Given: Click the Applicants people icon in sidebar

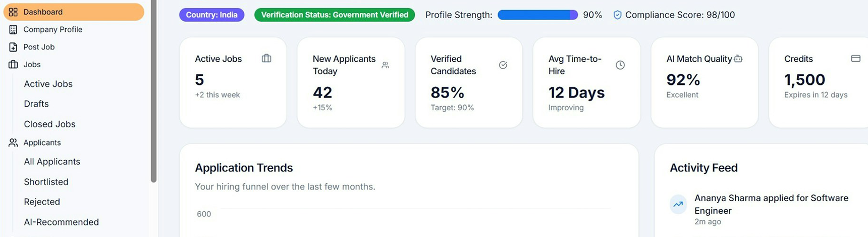Looking at the screenshot, I should tap(13, 143).
